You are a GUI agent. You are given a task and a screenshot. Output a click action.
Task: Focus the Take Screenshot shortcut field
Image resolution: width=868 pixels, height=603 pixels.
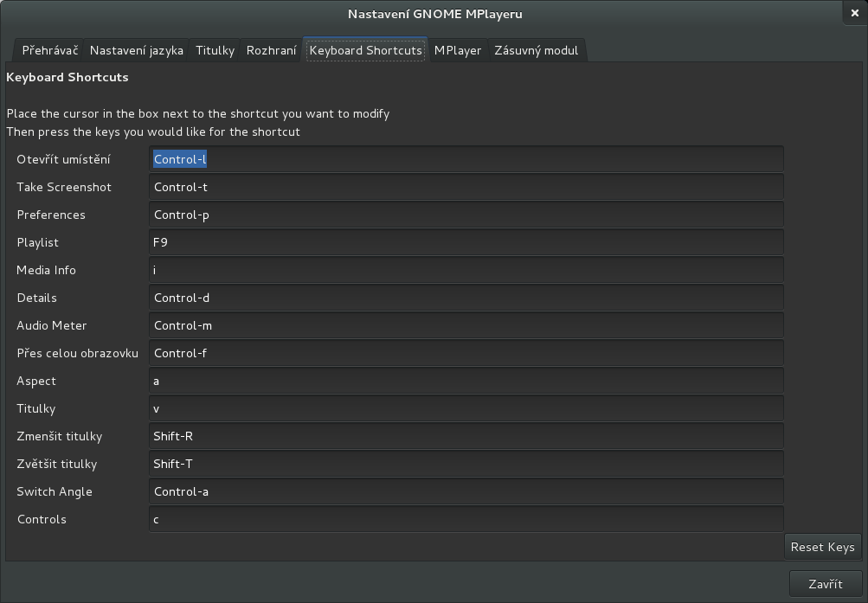(x=466, y=187)
